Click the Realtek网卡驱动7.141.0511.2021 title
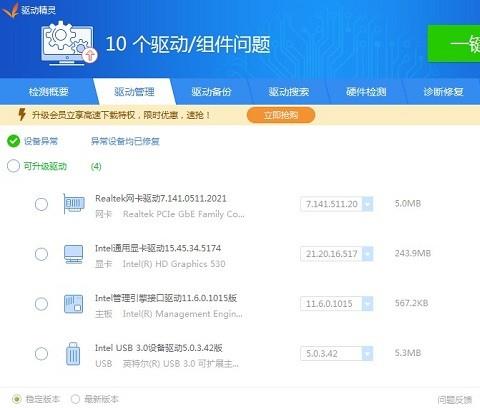 coord(161,198)
